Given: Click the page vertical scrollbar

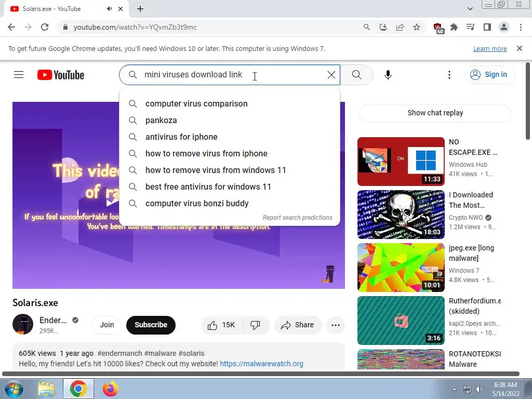Looking at the screenshot, I should tap(528, 101).
